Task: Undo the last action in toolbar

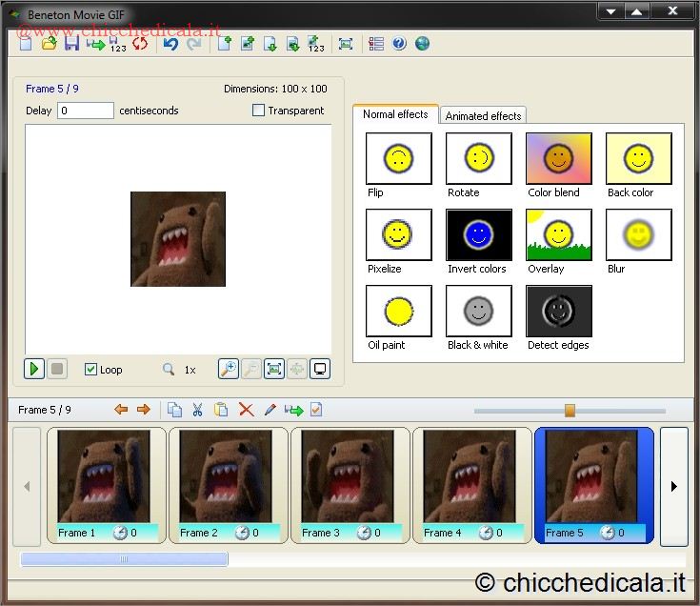Action: click(x=170, y=44)
